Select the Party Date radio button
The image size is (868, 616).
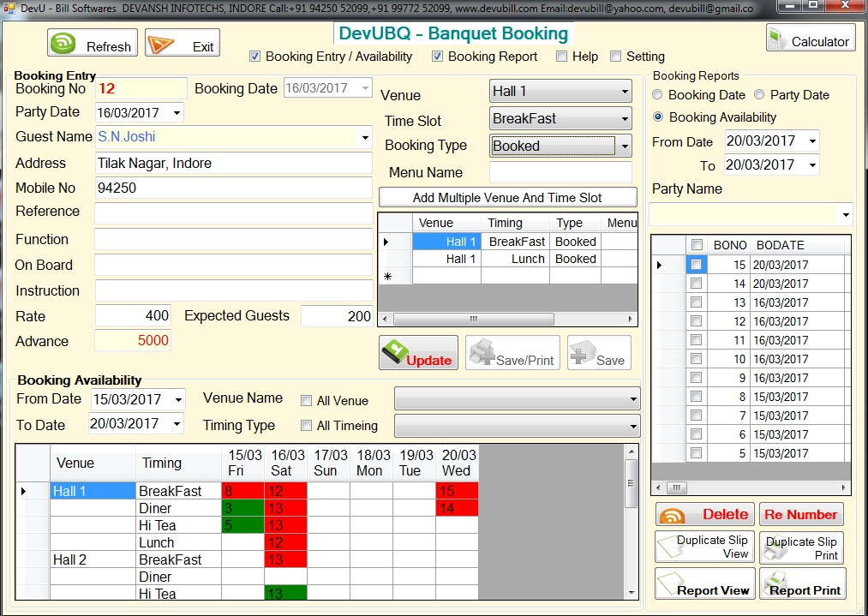759,95
